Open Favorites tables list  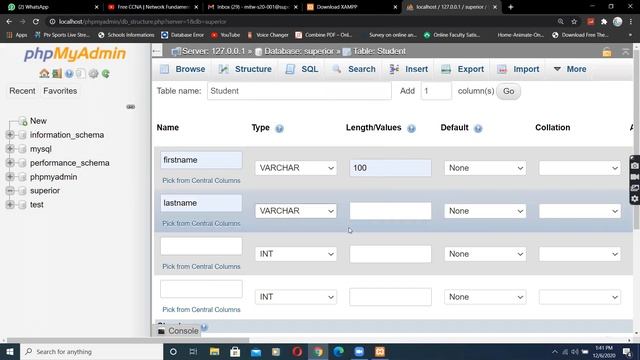pos(60,91)
